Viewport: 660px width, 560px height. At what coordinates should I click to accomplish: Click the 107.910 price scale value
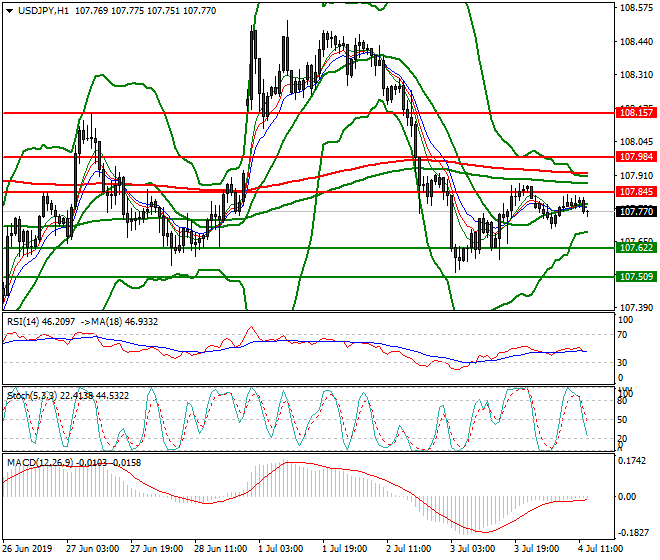[x=636, y=175]
